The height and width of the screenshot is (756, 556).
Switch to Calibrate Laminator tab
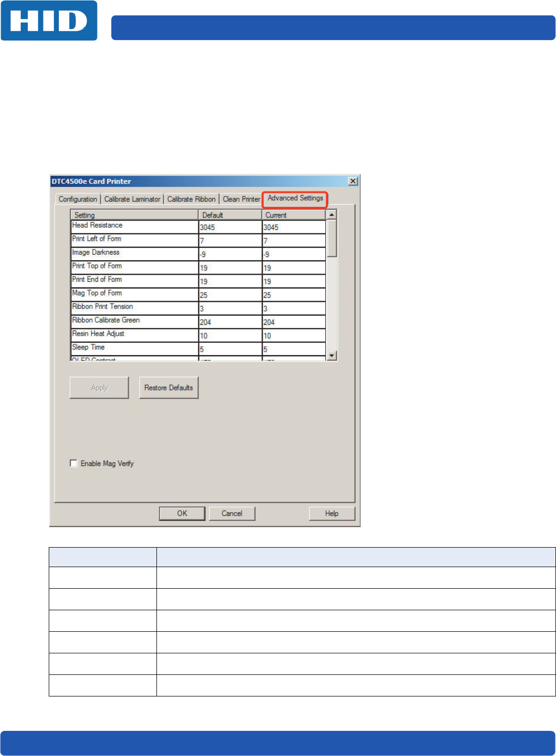tap(132, 199)
